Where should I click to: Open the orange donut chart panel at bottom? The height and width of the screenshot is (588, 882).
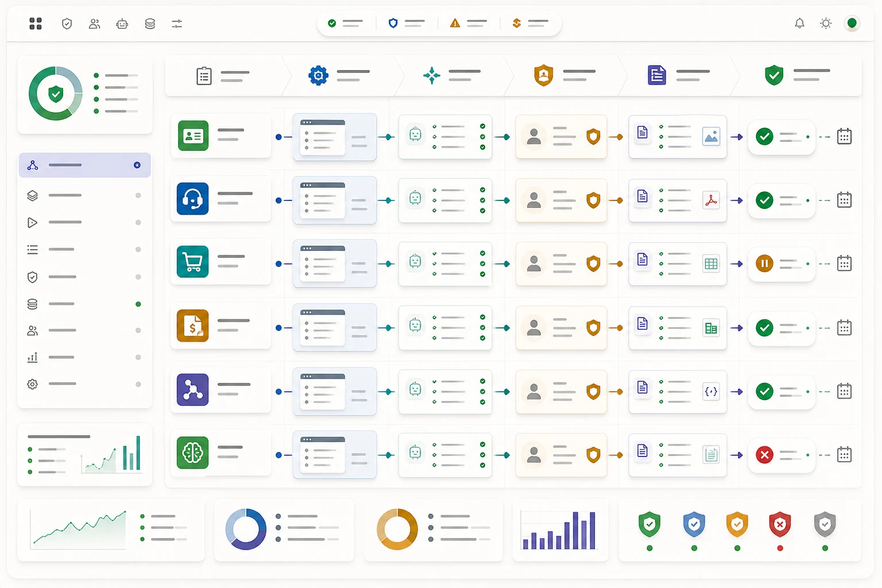[434, 529]
